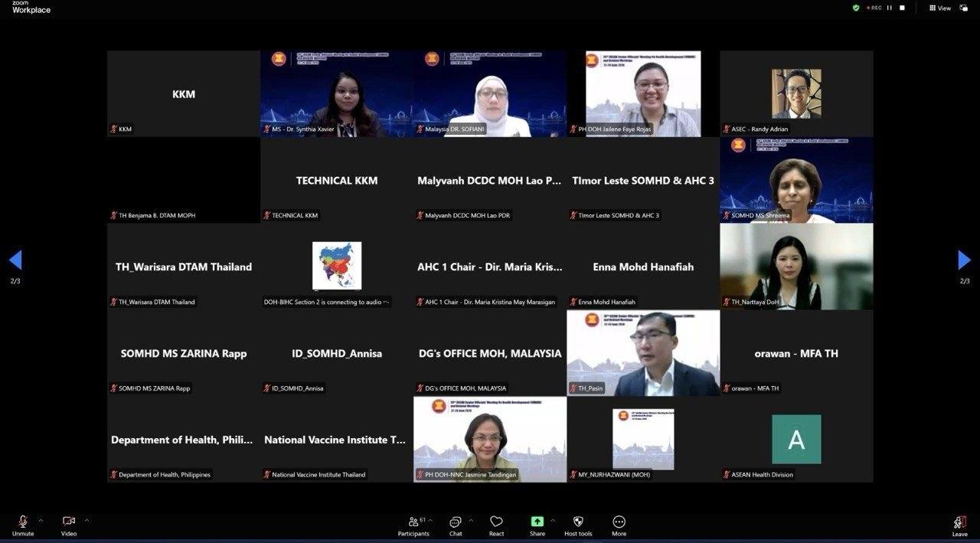The image size is (980, 543).
Task: Select orawan - MFA TH tile
Action: pos(796,353)
